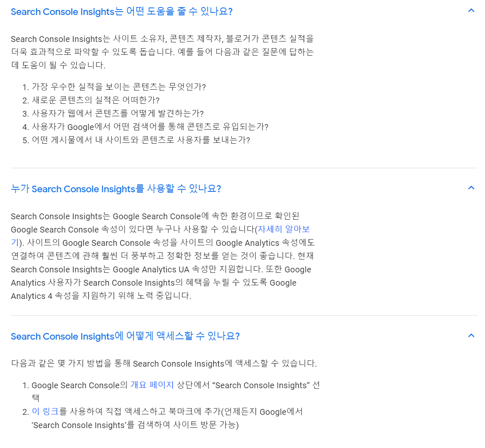Image resolution: width=485 pixels, height=448 pixels.
Task: Collapse the chevron beside 'Insights에 어떻게 액세스할 수 있나요?' question
Action: coord(471,335)
